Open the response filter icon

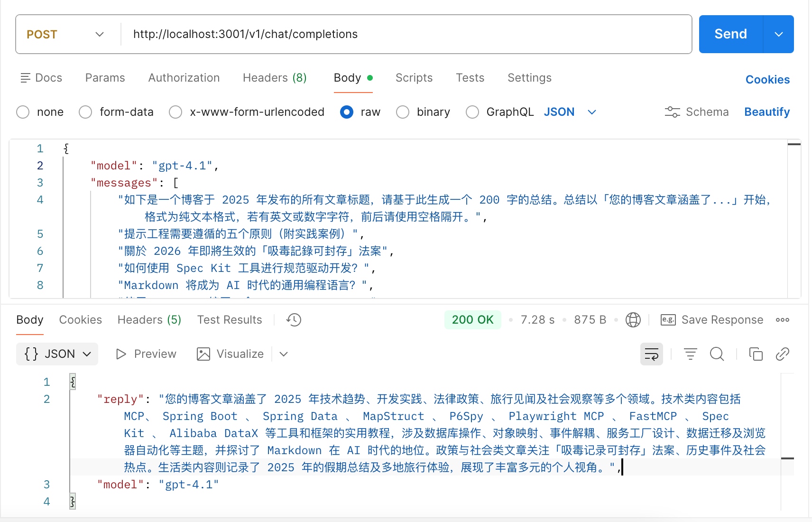point(690,354)
